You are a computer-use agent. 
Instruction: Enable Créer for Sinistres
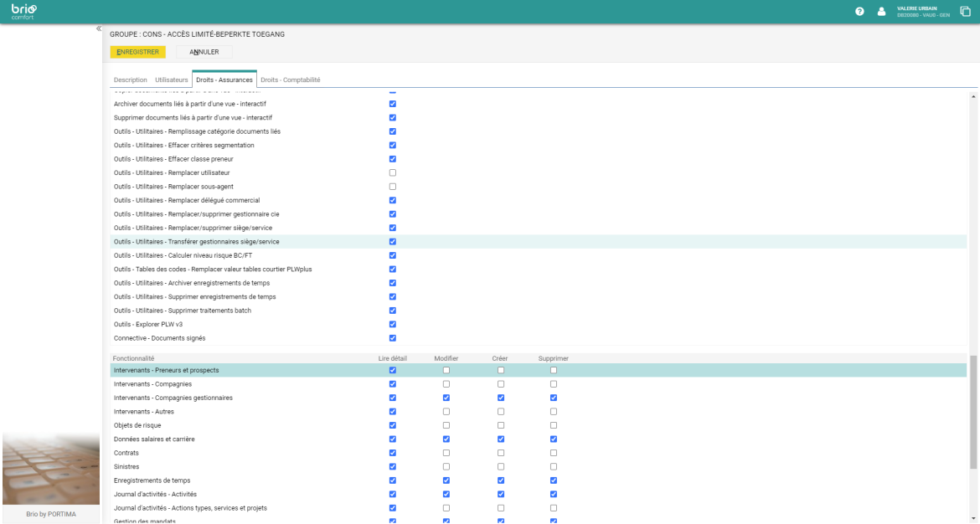501,466
